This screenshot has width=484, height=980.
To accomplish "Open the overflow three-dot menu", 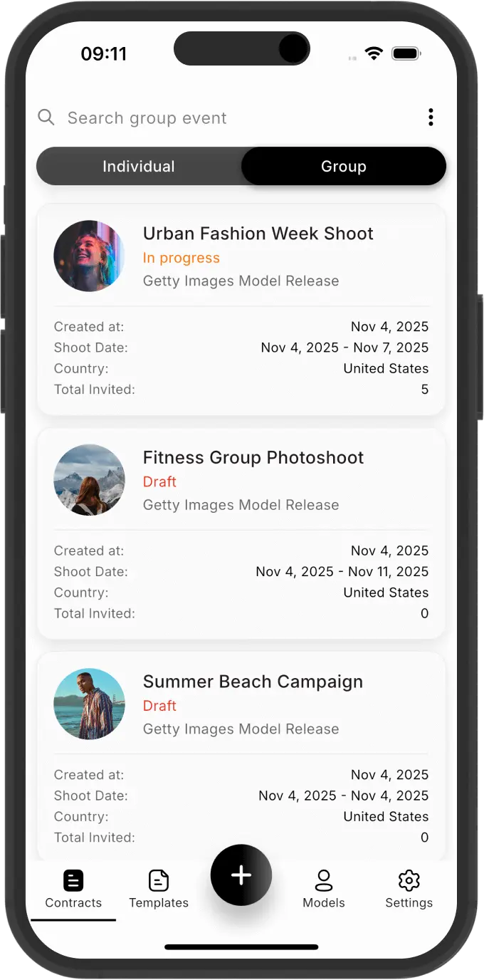I will coord(431,117).
